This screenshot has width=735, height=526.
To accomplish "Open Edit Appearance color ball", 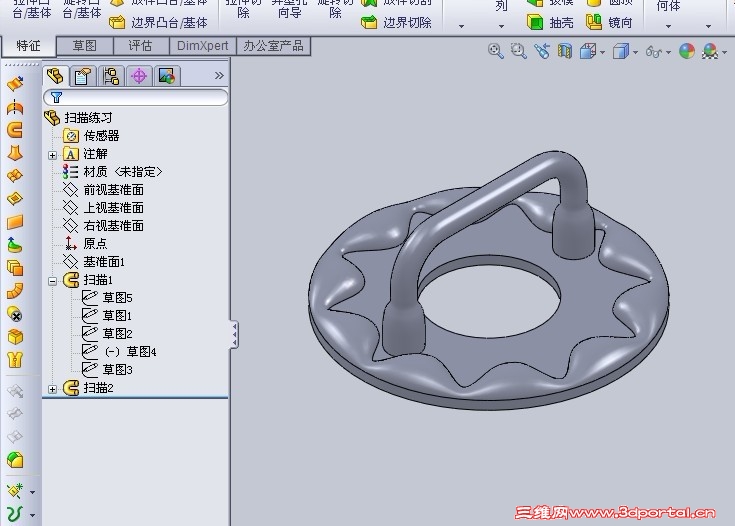I will click(x=687, y=51).
